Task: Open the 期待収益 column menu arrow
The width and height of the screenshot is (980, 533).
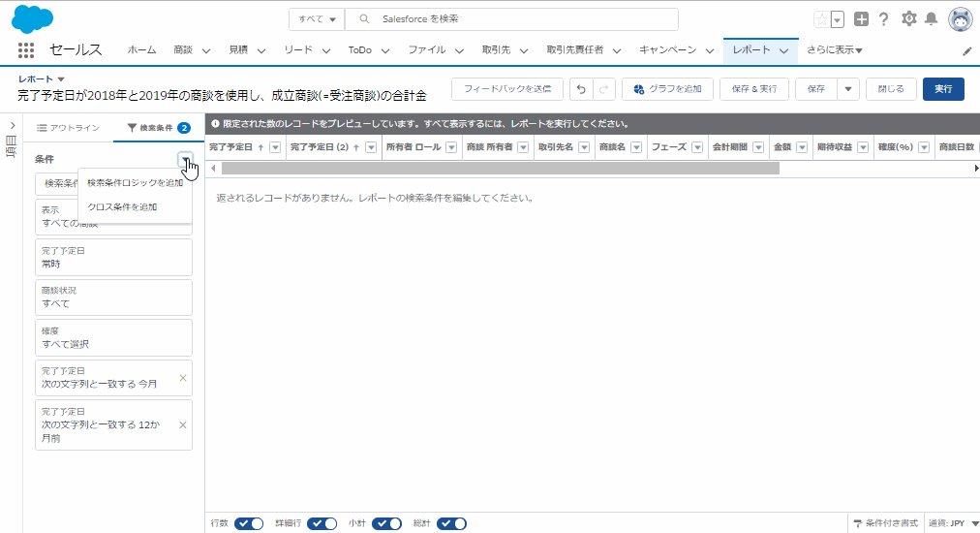Action: pos(863,147)
